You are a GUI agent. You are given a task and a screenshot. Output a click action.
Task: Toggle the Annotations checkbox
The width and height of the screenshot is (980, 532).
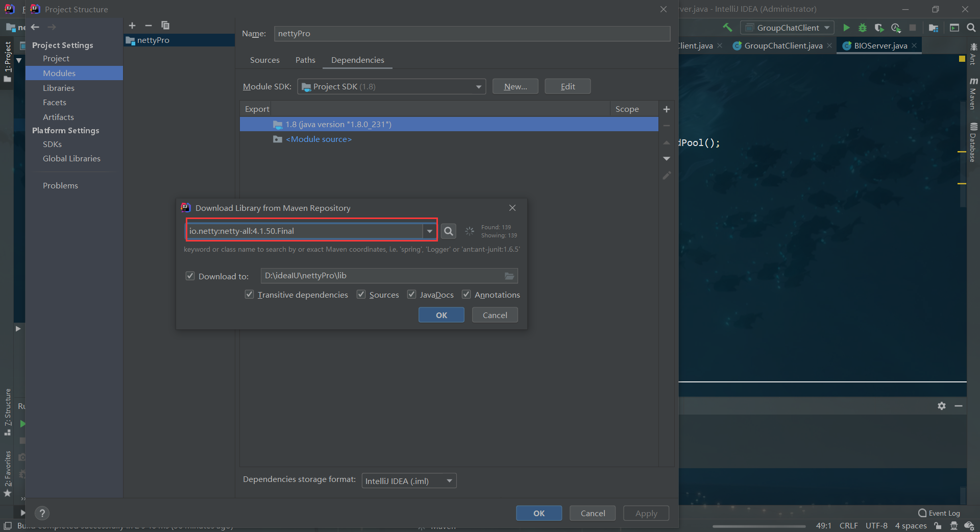point(466,295)
